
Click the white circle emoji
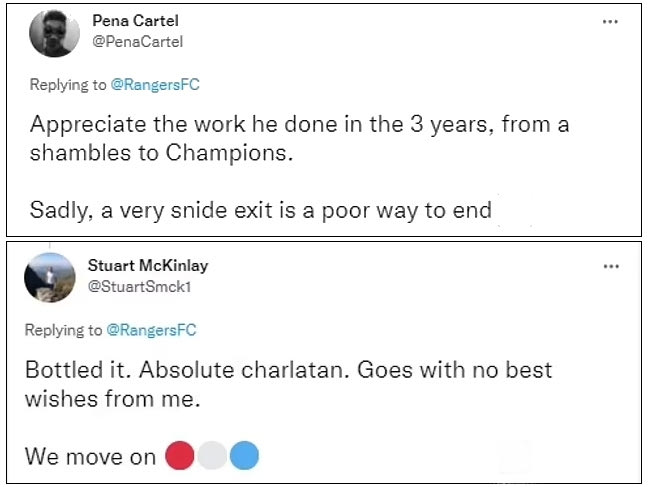213,456
